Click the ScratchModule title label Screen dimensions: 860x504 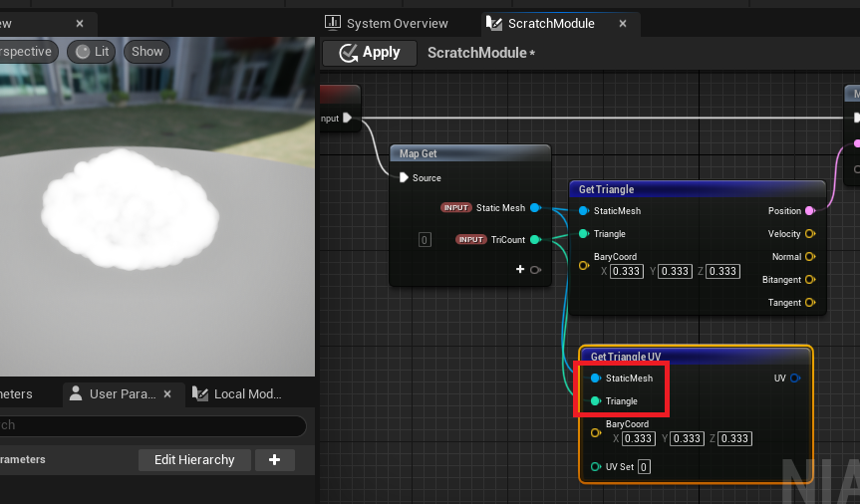click(x=481, y=53)
